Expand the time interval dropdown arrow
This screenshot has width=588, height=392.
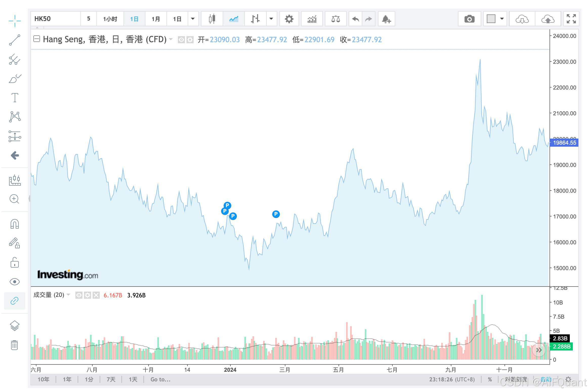click(193, 19)
